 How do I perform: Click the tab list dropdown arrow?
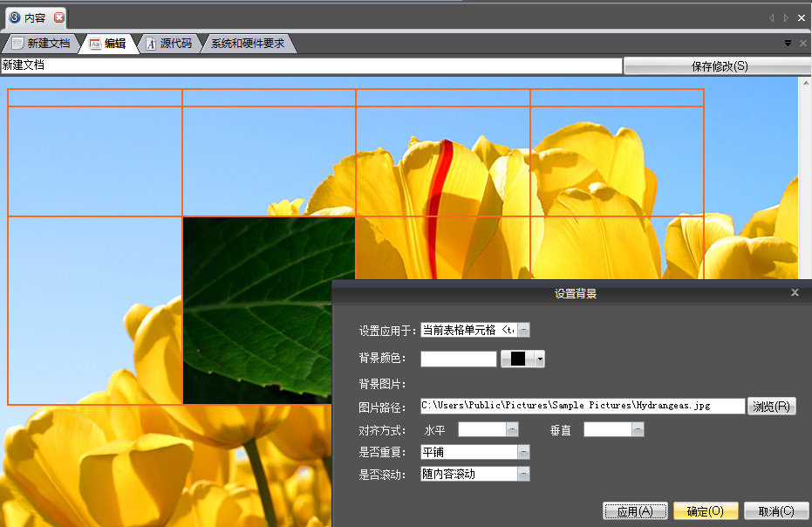(788, 44)
